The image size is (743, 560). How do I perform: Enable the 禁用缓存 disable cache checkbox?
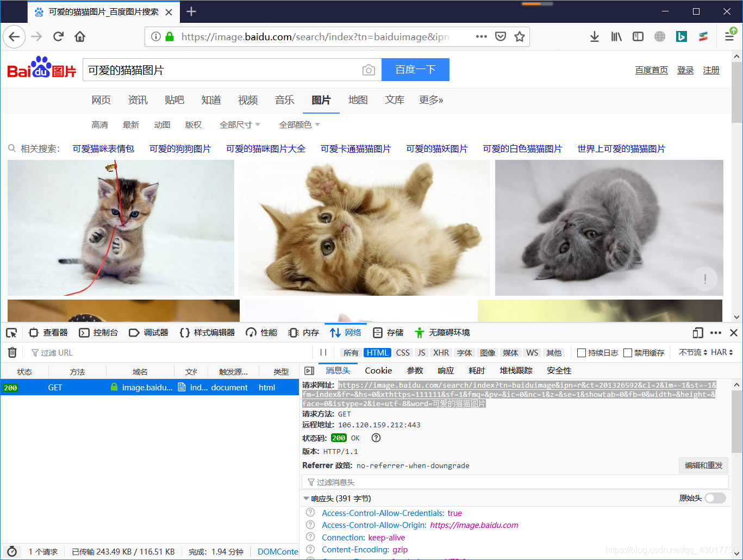pos(628,353)
